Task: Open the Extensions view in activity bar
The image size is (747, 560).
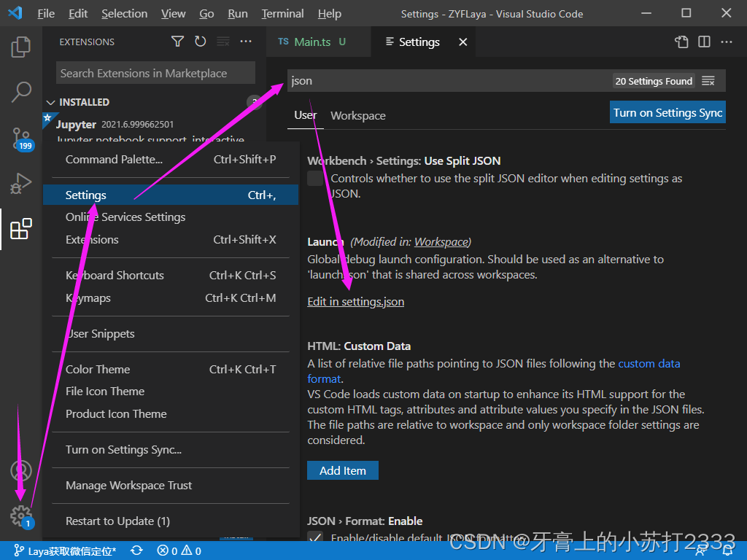Action: 21,229
